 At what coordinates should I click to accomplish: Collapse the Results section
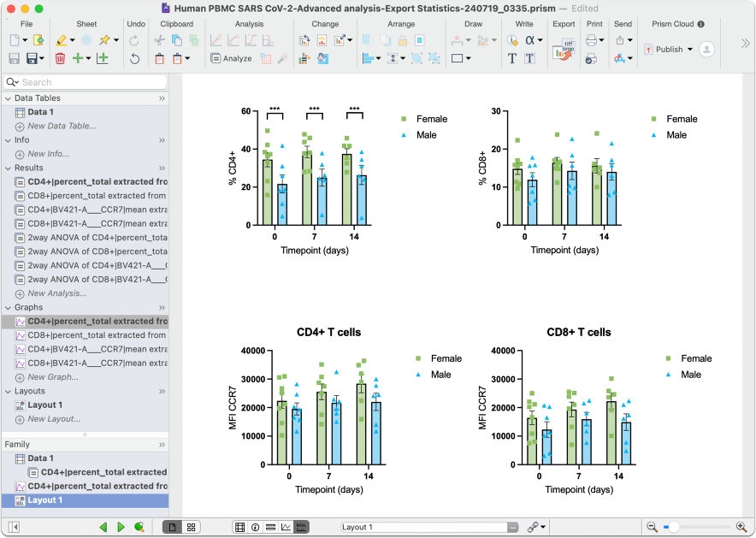click(x=8, y=168)
